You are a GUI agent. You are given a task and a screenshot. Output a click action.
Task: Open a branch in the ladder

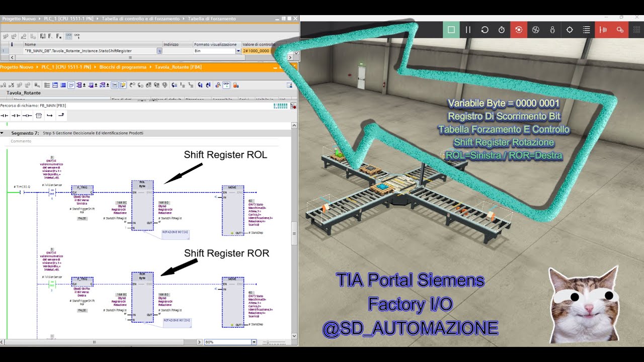[x=49, y=116]
